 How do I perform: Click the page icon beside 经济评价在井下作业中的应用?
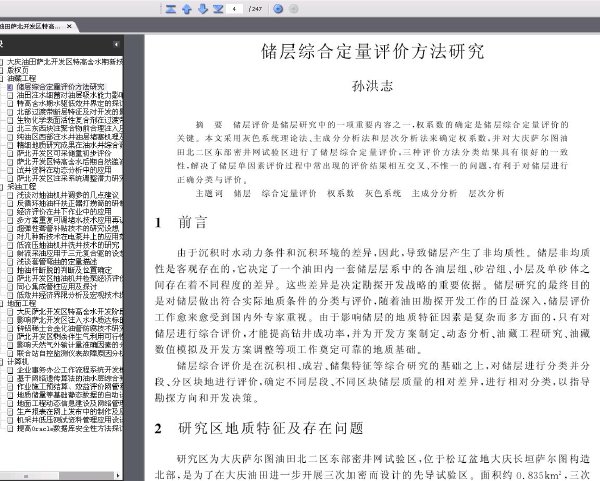tap(10, 212)
